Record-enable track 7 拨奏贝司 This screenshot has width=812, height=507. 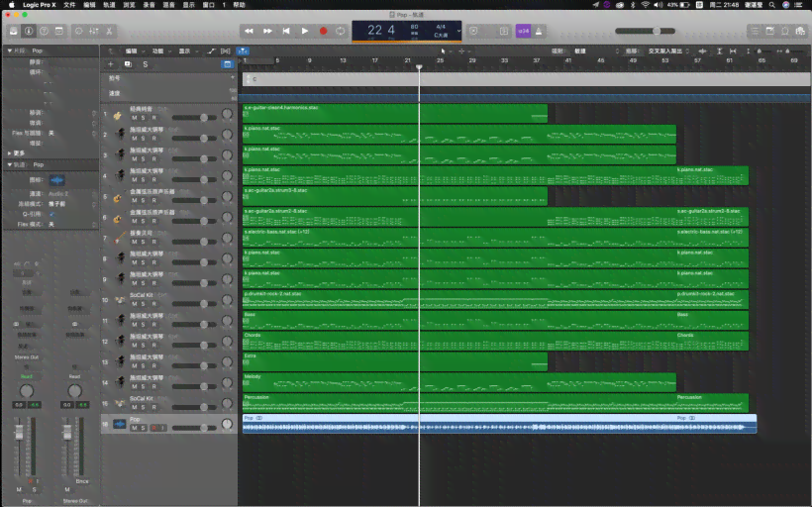point(153,242)
